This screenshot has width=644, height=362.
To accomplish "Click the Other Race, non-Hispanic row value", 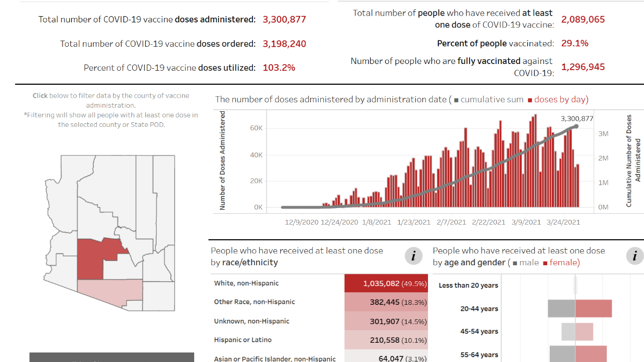I will 386,302.
